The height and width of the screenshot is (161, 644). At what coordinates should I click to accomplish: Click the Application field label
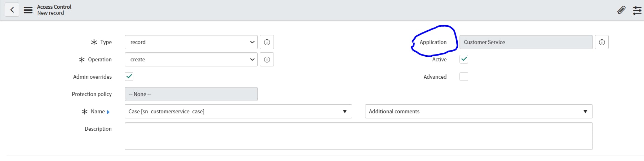[433, 42]
